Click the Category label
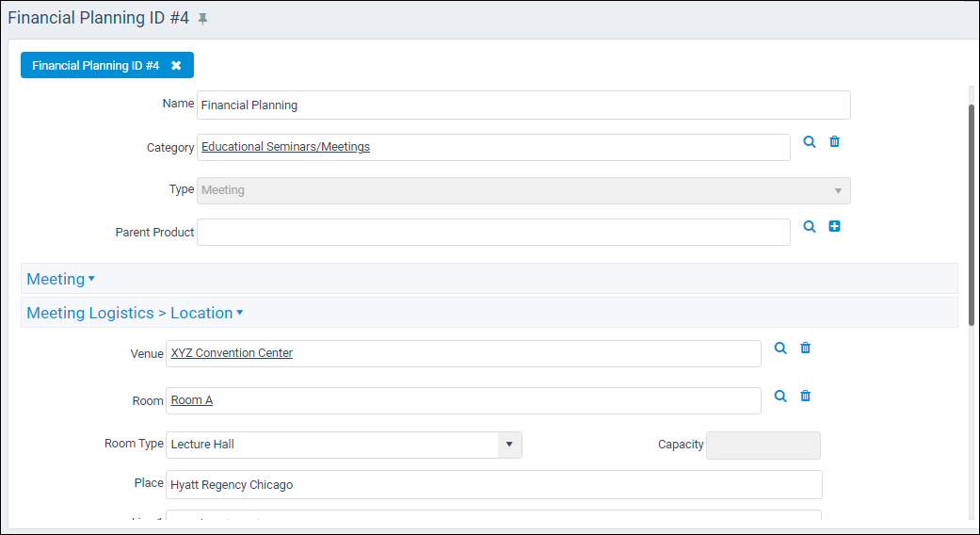Screen dimensions: 980x535 170,148
